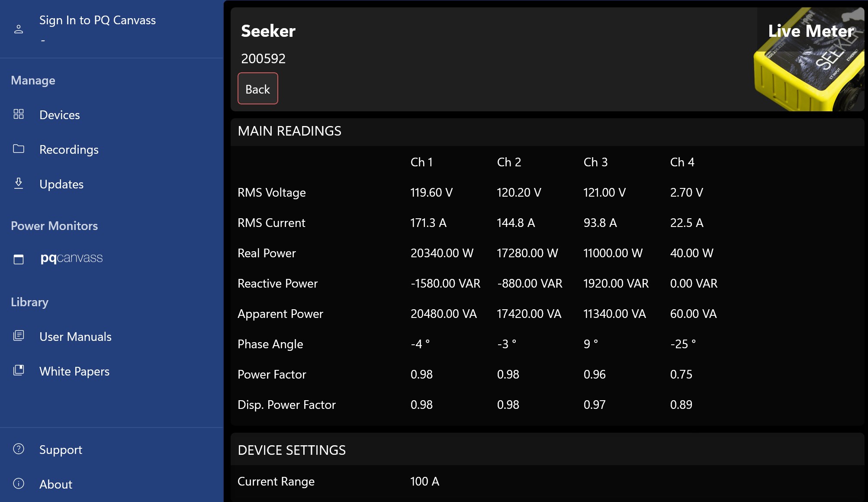This screenshot has height=502, width=868.
Task: Click the Support question mark icon
Action: click(19, 449)
